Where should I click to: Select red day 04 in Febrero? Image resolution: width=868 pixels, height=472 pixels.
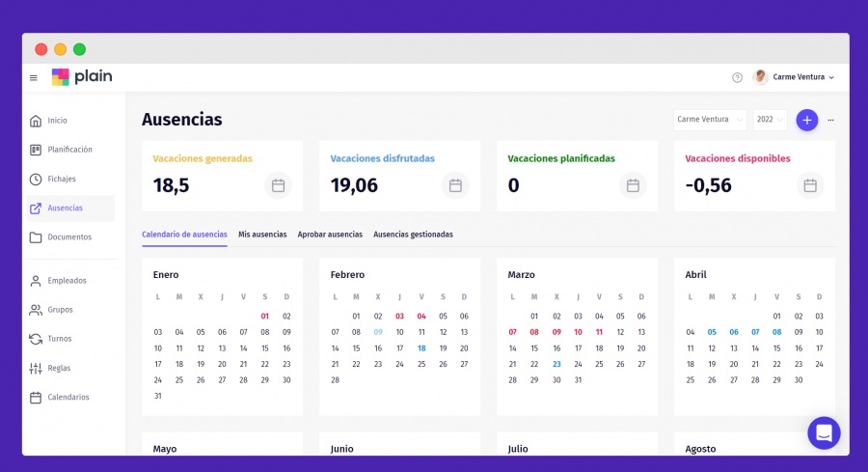(x=421, y=317)
